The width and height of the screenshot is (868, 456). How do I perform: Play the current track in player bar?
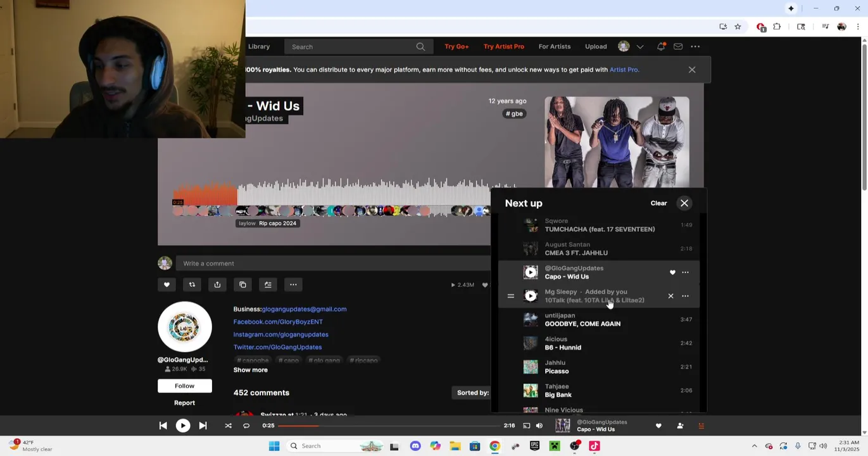coord(182,426)
